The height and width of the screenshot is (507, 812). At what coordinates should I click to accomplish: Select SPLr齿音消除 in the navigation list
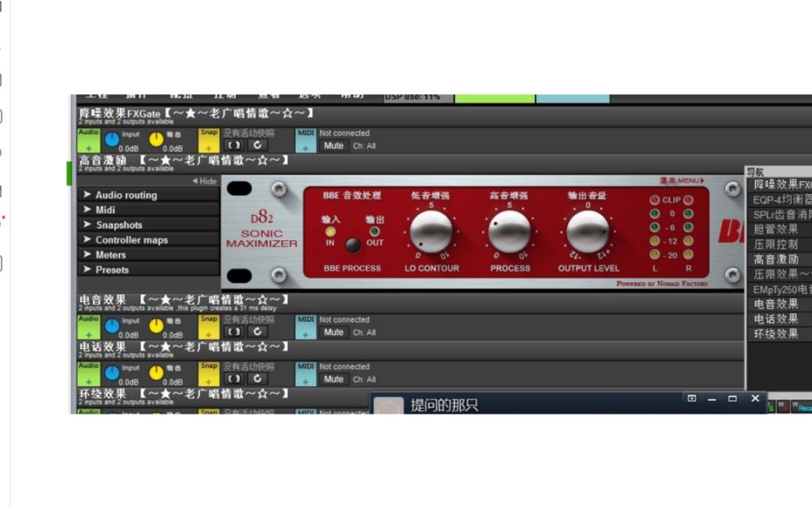tap(780, 214)
